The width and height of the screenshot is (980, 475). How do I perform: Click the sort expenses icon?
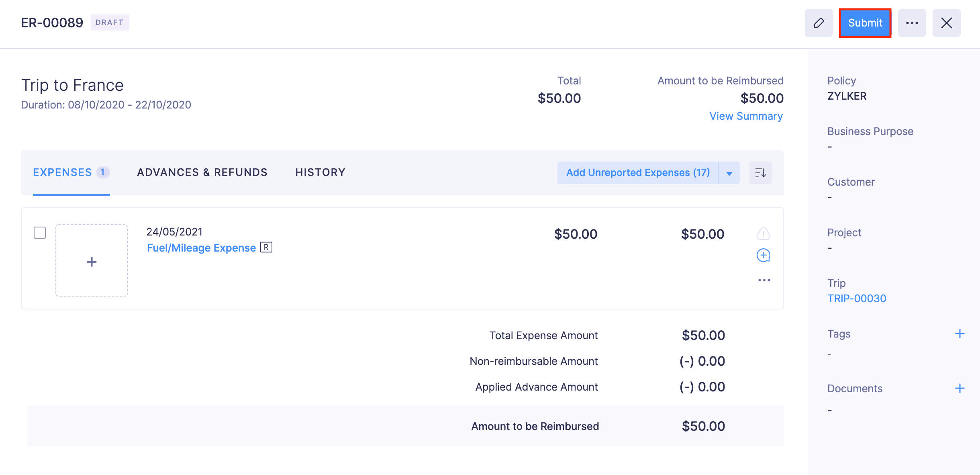760,172
